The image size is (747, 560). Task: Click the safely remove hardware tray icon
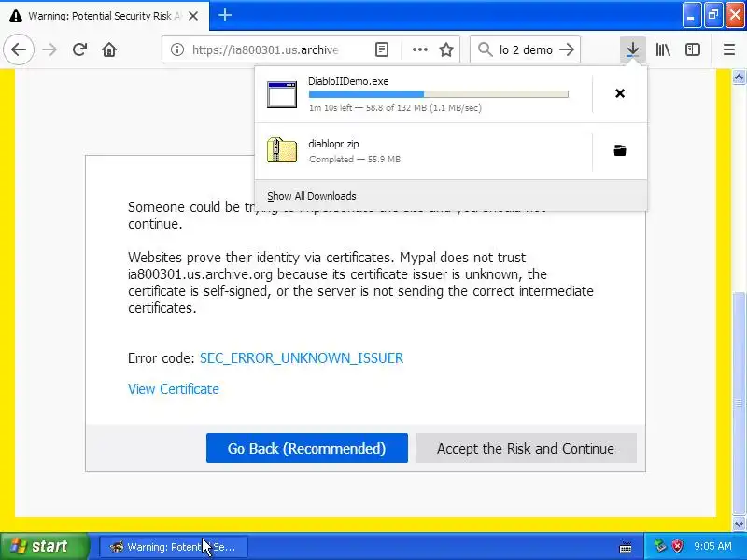(x=660, y=546)
